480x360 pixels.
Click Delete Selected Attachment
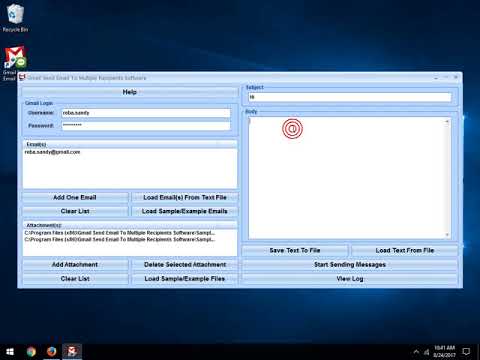[185, 265]
